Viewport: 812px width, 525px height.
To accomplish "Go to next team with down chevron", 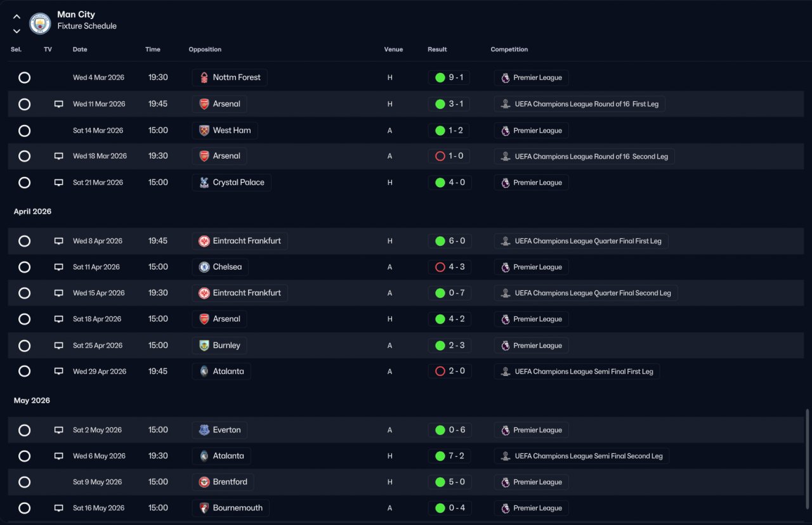I will tap(16, 30).
